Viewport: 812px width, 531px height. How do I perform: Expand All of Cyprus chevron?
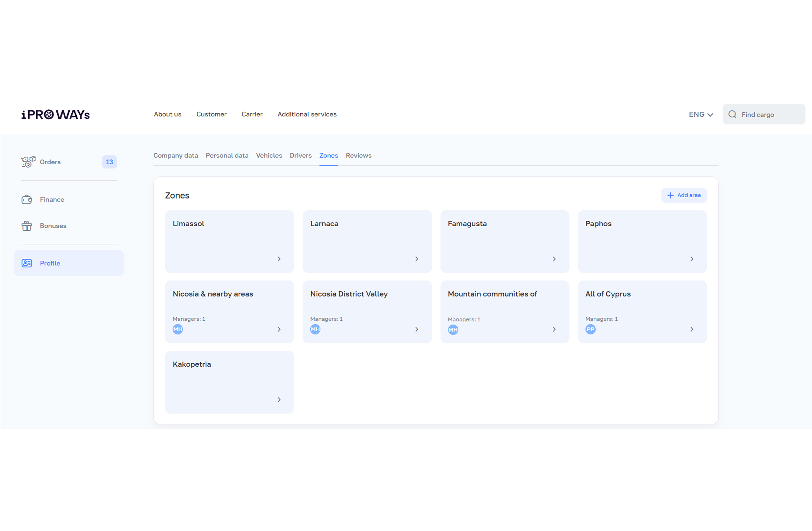692,329
